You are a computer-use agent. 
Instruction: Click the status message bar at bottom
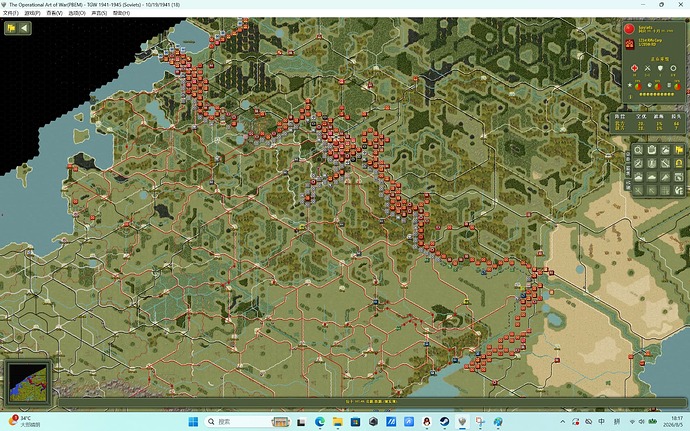[372, 402]
